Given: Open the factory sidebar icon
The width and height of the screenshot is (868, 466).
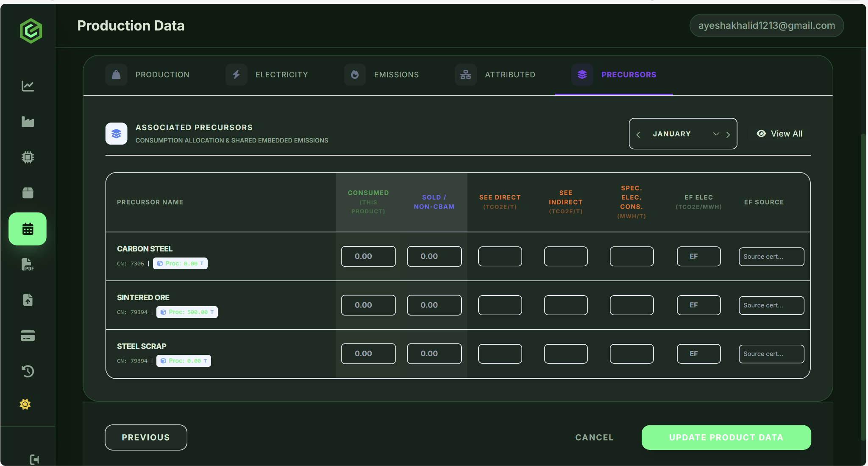Looking at the screenshot, I should click(28, 122).
